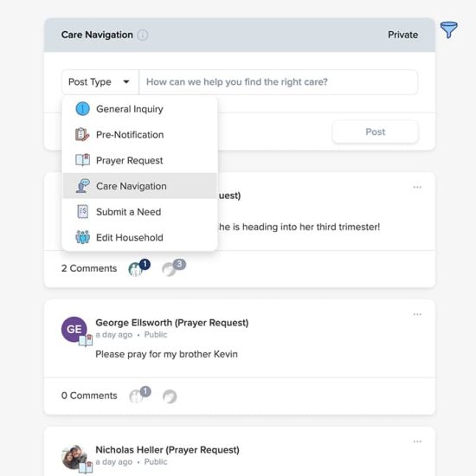The height and width of the screenshot is (476, 476).
Task: Open three-dot menu on the third trimester post
Action: coord(417,187)
